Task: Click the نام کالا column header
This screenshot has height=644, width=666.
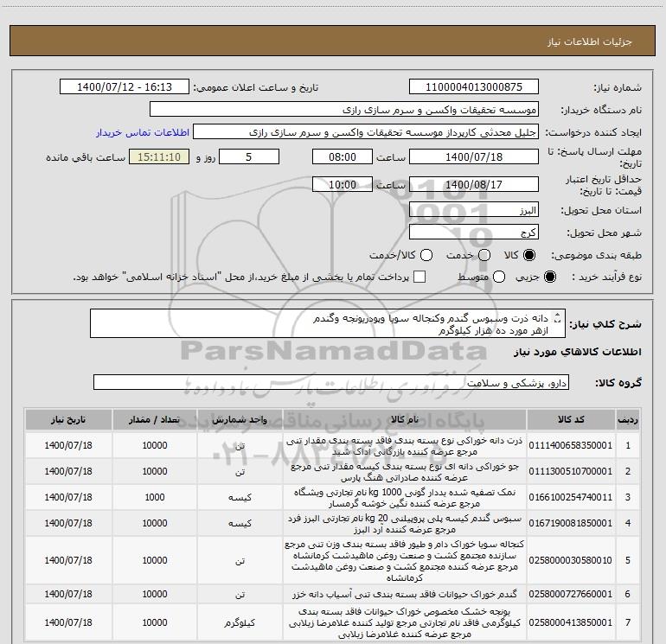Action: pos(405,420)
